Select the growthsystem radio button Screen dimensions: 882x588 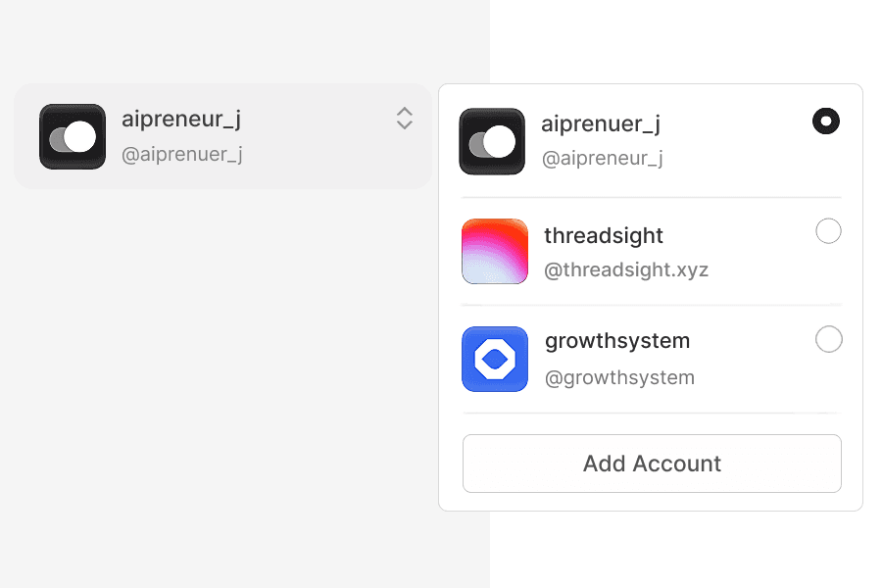[x=828, y=339]
